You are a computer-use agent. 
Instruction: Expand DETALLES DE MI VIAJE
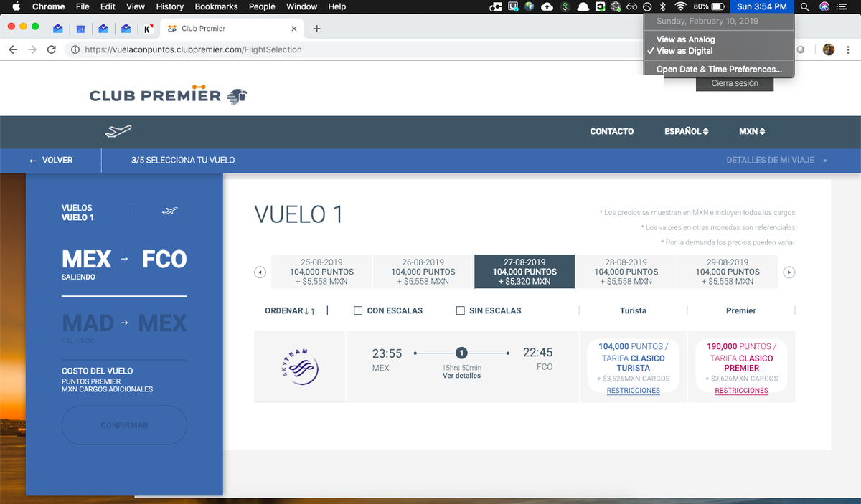click(777, 160)
